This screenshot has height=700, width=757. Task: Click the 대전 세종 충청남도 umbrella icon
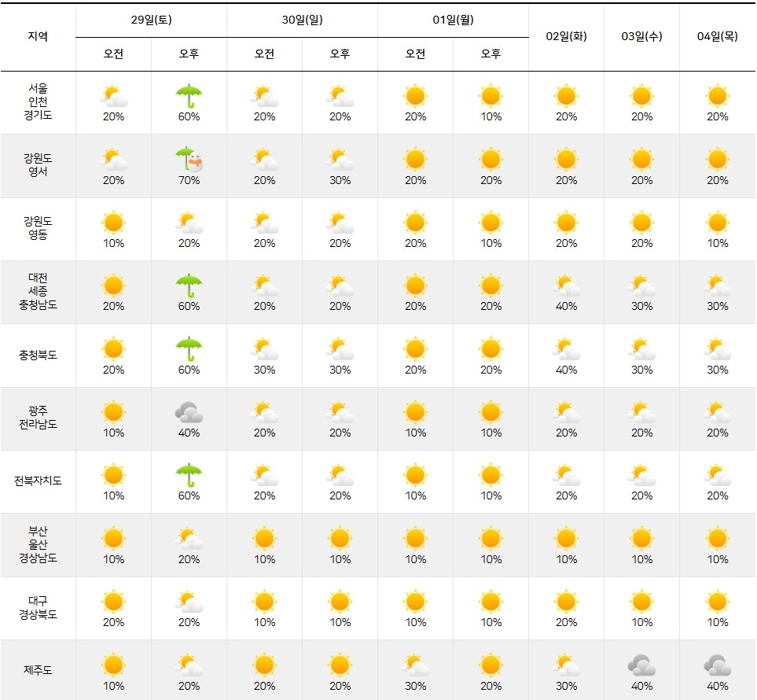[189, 286]
